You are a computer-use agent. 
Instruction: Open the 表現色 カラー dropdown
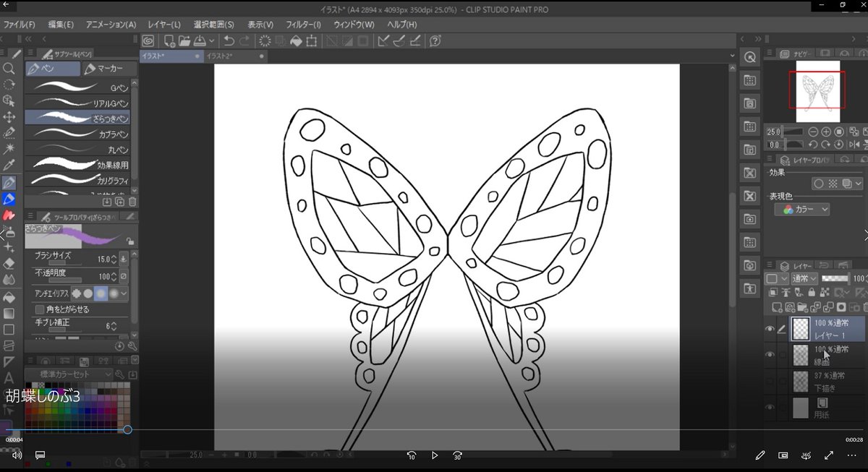click(x=801, y=210)
